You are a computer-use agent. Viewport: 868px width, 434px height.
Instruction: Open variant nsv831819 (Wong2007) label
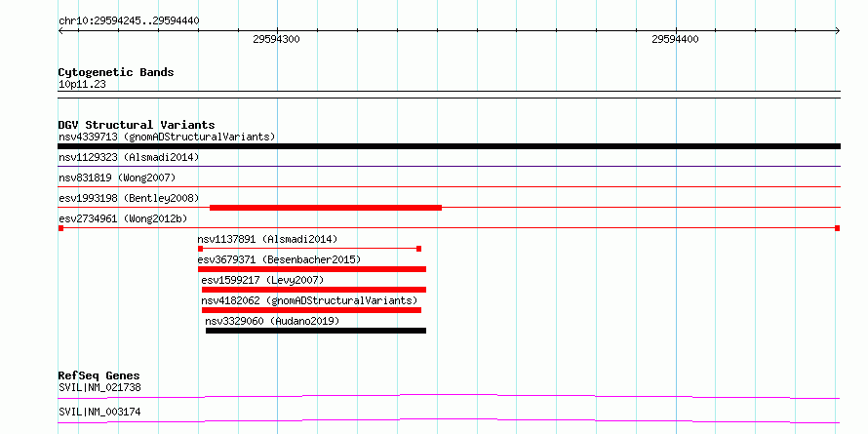click(x=117, y=178)
